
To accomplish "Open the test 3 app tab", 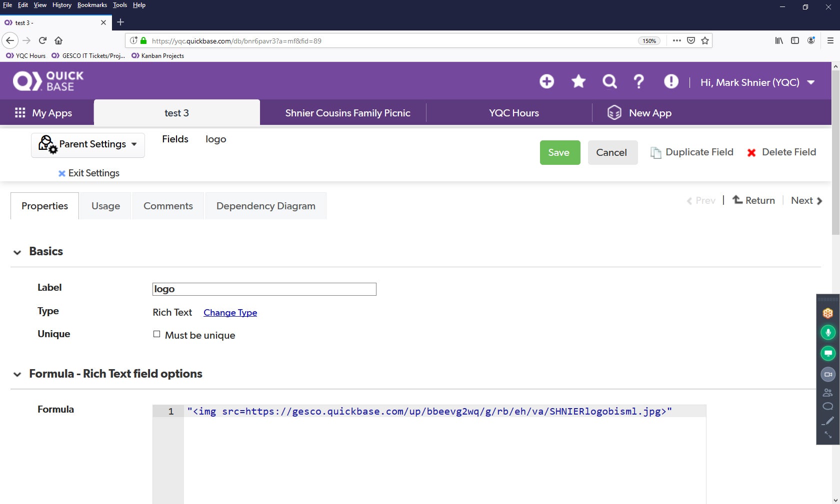I will pos(176,113).
